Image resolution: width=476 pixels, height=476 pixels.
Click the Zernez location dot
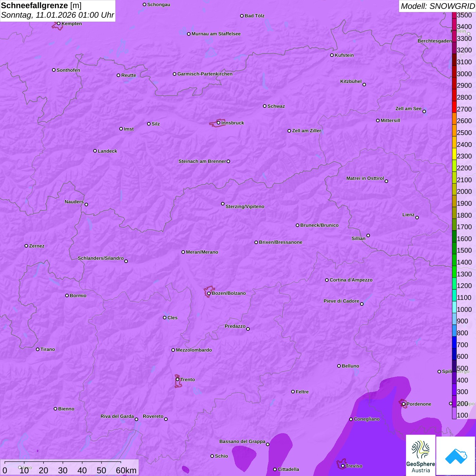click(x=26, y=246)
